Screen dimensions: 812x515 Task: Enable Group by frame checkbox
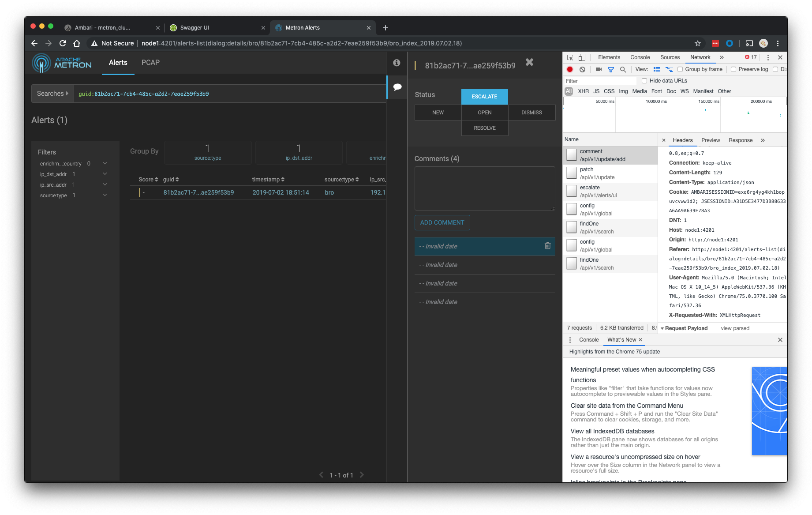(680, 69)
